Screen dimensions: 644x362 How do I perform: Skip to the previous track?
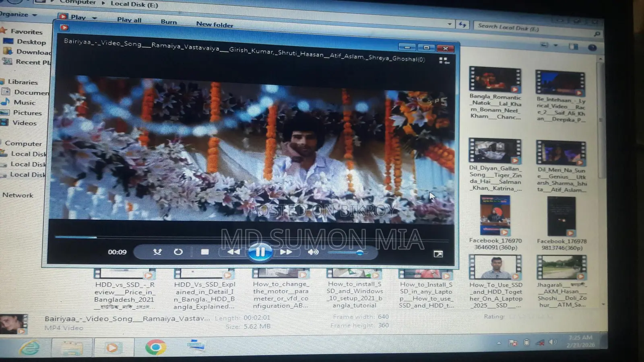tap(233, 252)
